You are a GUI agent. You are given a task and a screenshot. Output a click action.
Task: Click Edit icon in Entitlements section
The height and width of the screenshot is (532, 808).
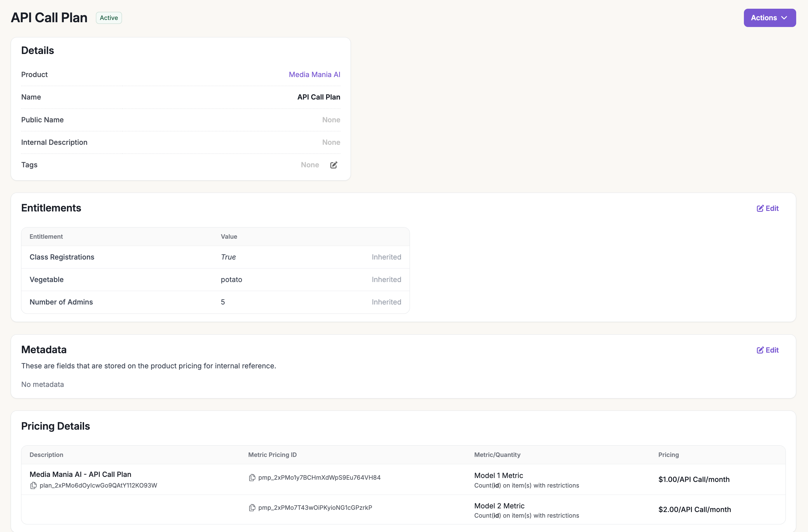pyautogui.click(x=760, y=208)
